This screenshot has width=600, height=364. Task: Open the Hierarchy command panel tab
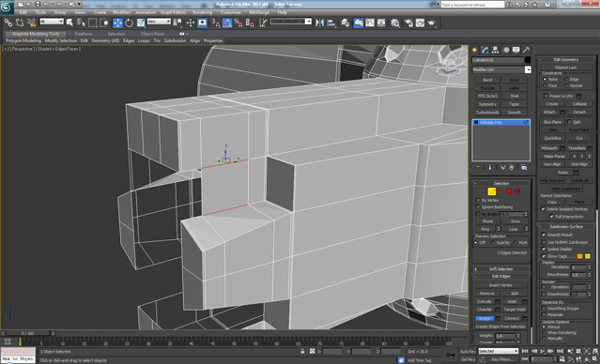point(496,50)
